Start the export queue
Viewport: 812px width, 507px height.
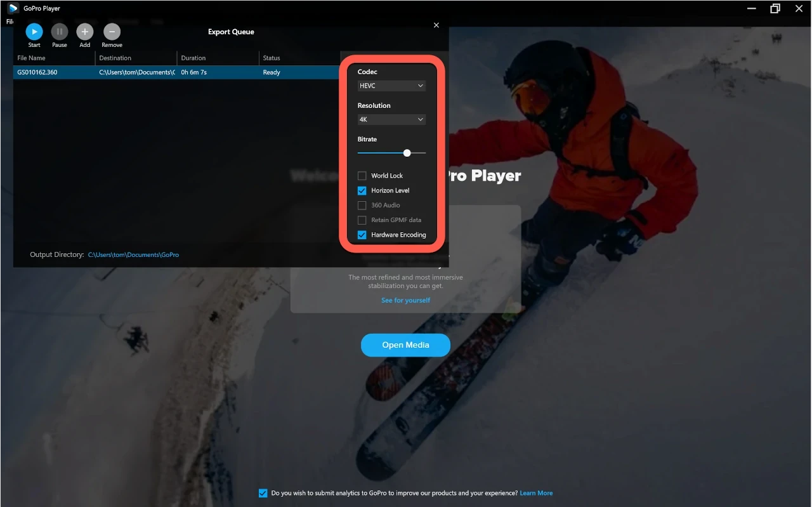coord(34,31)
